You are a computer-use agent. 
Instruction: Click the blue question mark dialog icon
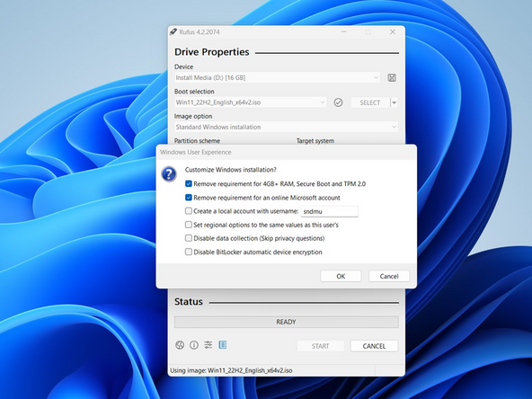pyautogui.click(x=169, y=174)
